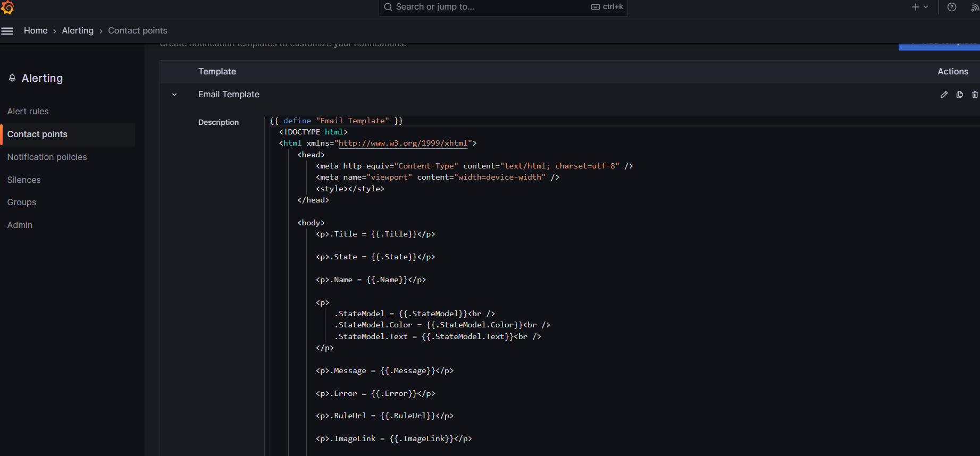
Task: Click the {{.Title}} code line
Action: (x=375, y=234)
